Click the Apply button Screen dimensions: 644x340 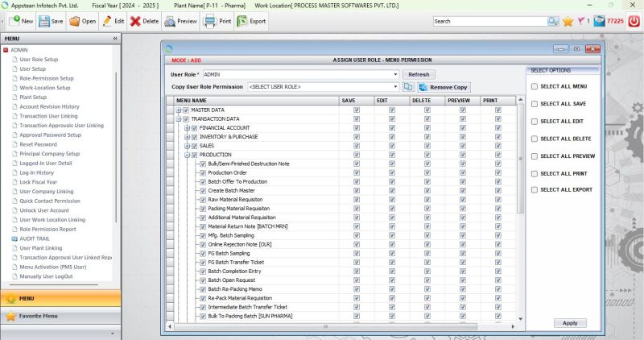[x=570, y=322]
